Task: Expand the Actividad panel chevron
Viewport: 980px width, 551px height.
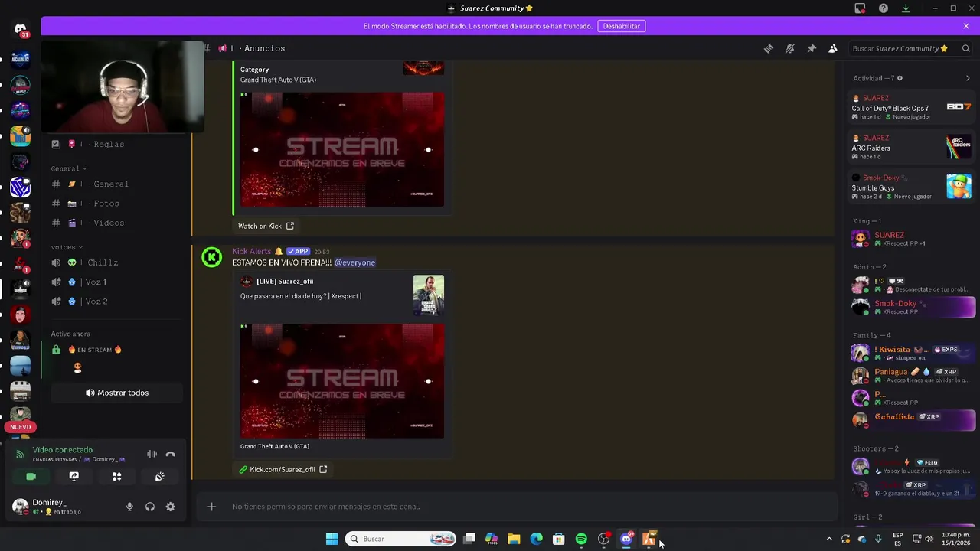Action: [968, 78]
